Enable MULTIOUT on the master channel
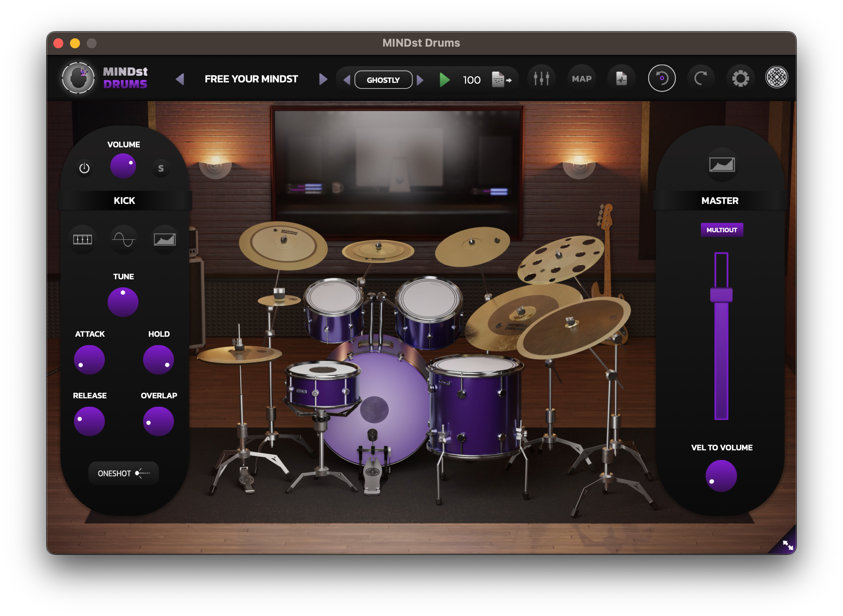 click(721, 229)
